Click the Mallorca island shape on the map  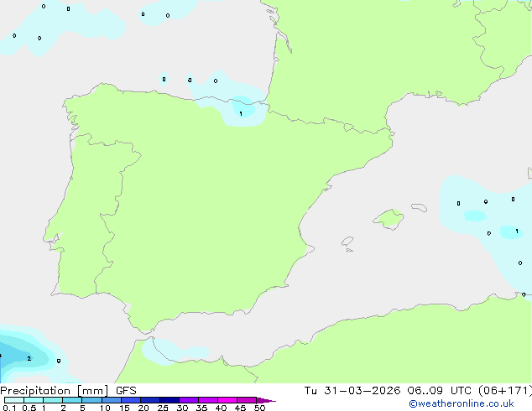[x=389, y=219]
